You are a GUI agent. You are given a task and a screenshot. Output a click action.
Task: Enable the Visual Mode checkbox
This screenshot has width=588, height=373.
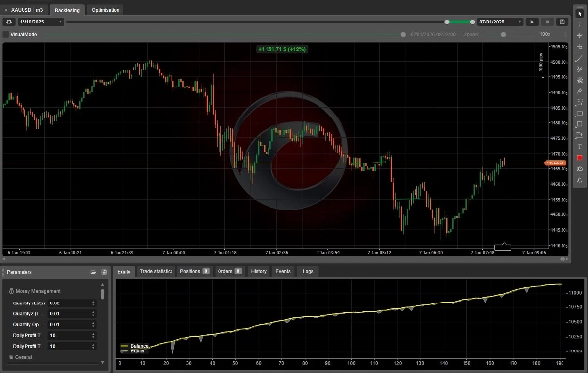click(x=6, y=34)
